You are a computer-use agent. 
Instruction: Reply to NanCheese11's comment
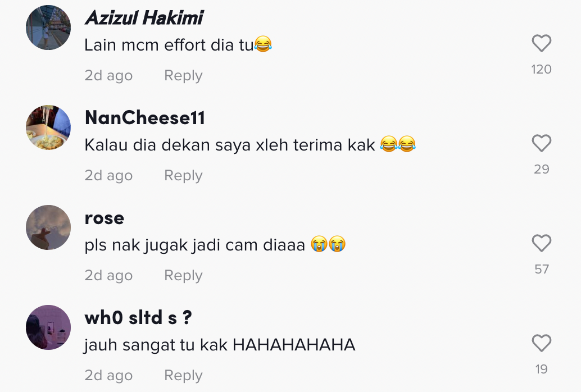pos(183,176)
